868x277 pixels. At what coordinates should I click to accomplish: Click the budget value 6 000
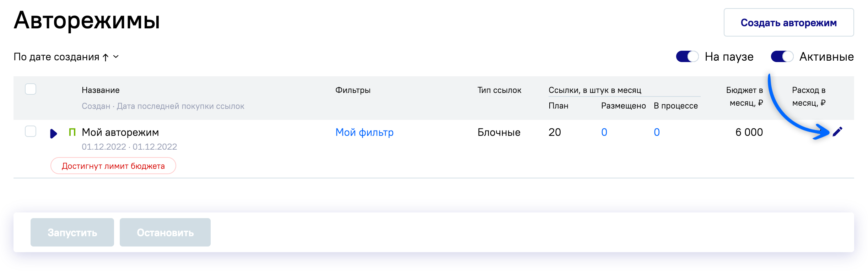[x=749, y=132]
